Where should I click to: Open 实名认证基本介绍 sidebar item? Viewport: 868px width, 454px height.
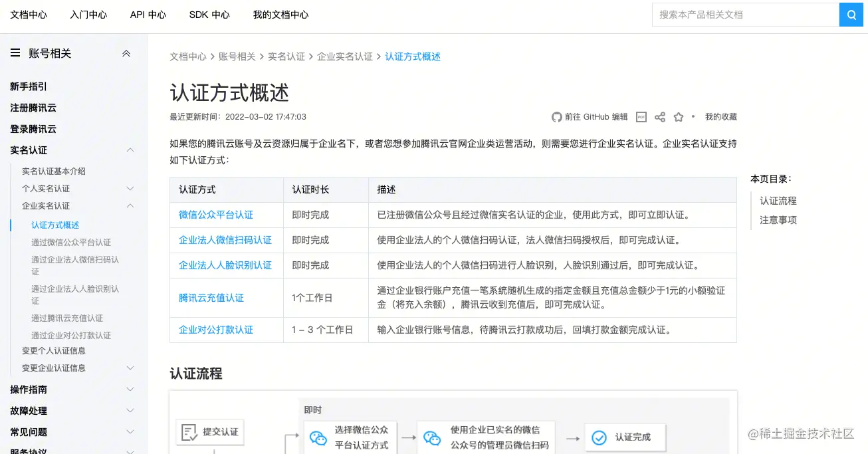point(54,171)
